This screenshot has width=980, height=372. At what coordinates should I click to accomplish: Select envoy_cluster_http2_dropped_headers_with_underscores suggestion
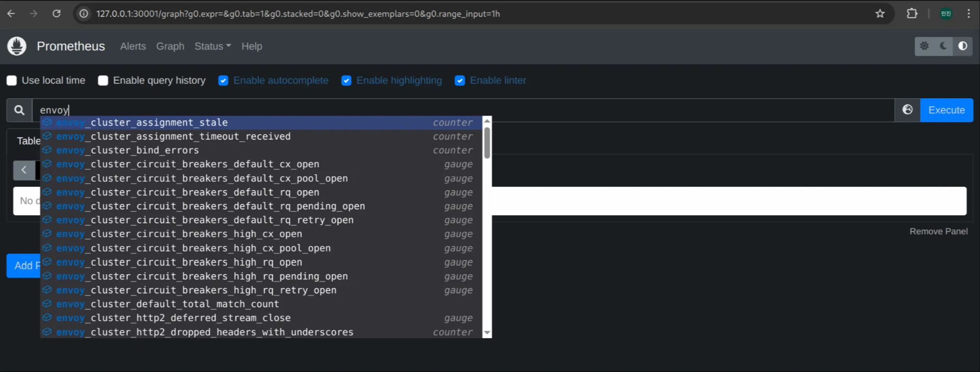(x=261, y=332)
